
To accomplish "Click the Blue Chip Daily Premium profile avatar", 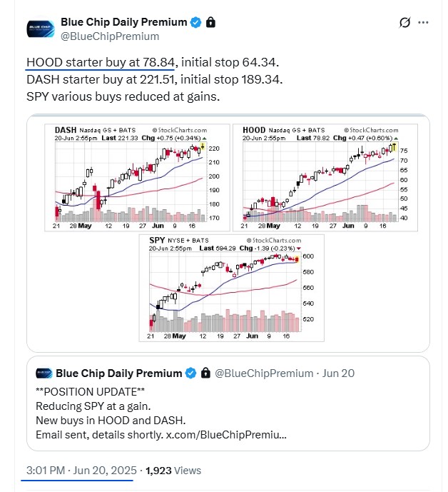I will (x=41, y=29).
